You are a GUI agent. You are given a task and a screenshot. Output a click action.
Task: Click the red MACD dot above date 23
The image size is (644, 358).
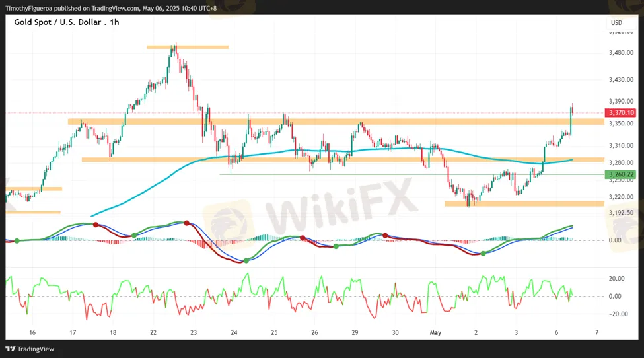click(x=187, y=223)
